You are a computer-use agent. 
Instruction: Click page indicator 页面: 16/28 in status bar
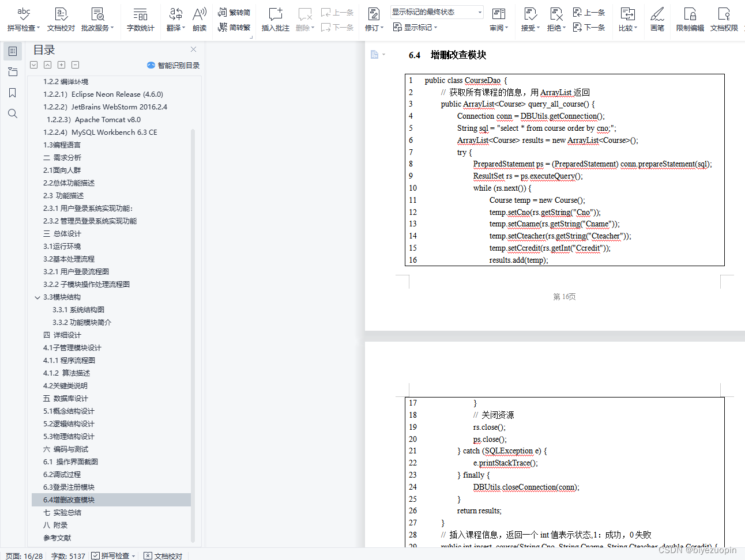[24, 556]
